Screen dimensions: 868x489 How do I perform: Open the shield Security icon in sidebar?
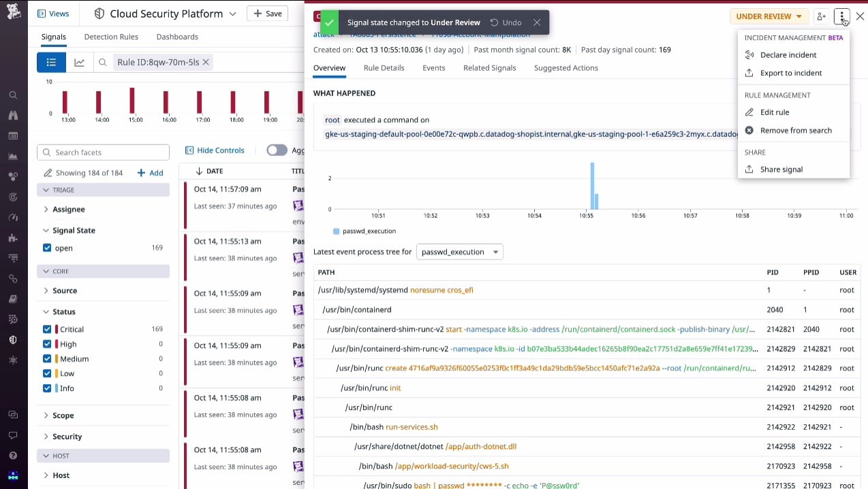tap(13, 339)
